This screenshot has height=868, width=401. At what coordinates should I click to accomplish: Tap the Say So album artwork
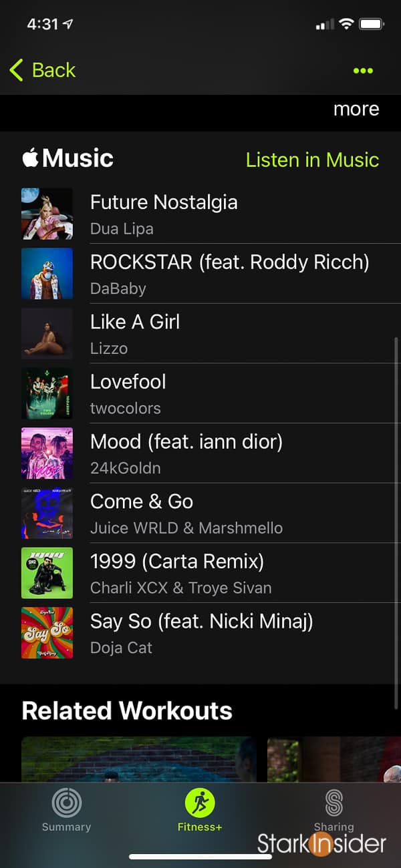click(x=47, y=632)
